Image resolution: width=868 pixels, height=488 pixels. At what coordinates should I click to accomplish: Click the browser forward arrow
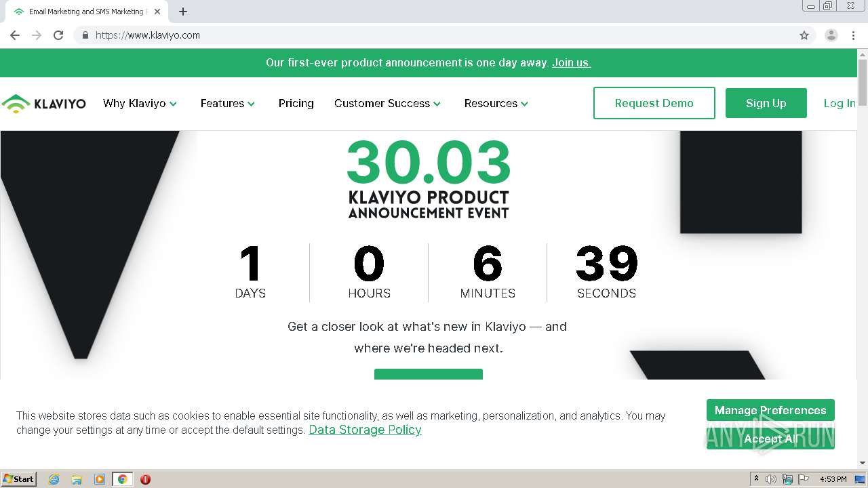click(x=37, y=35)
